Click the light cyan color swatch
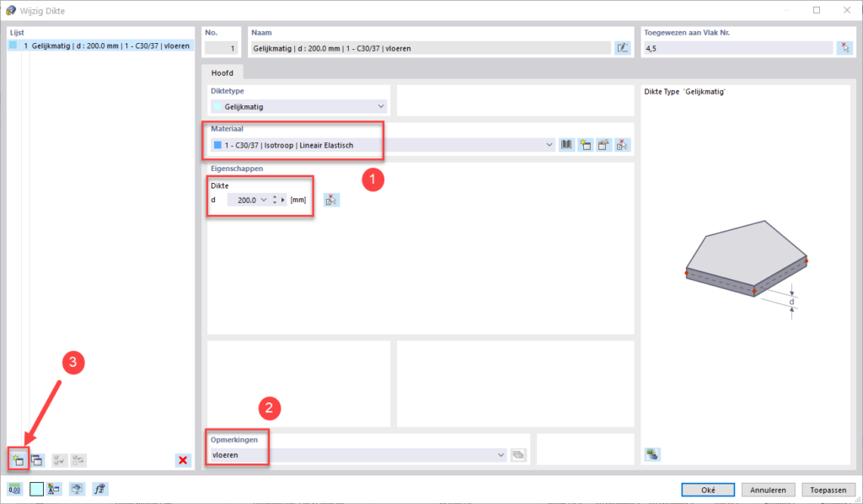The image size is (863, 504). [x=37, y=488]
